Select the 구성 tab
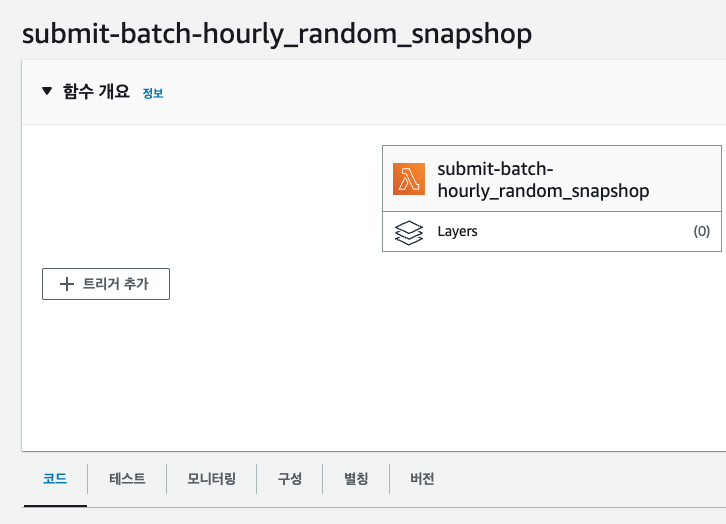 [290, 479]
